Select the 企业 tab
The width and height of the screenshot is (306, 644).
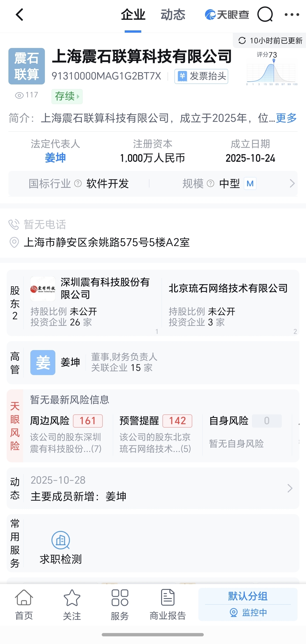click(133, 15)
